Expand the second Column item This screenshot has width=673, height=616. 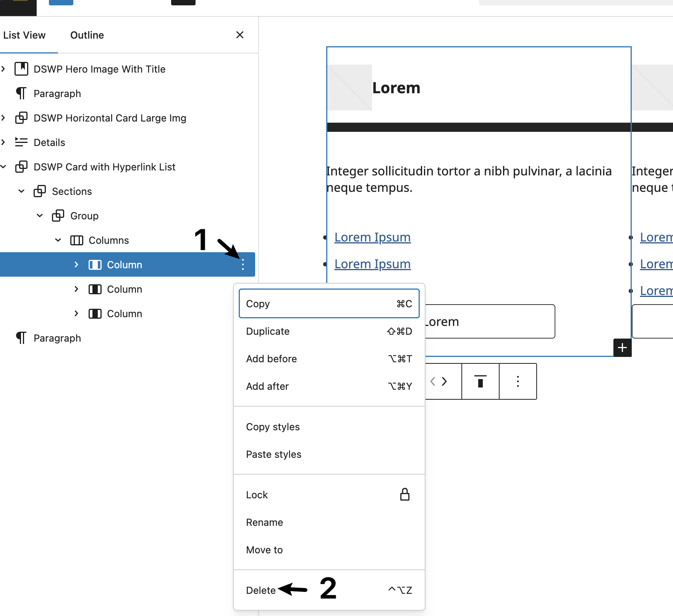(76, 289)
